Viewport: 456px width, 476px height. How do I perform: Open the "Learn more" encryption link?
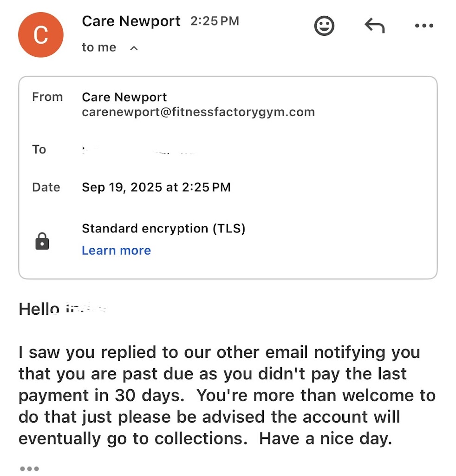pyautogui.click(x=116, y=251)
